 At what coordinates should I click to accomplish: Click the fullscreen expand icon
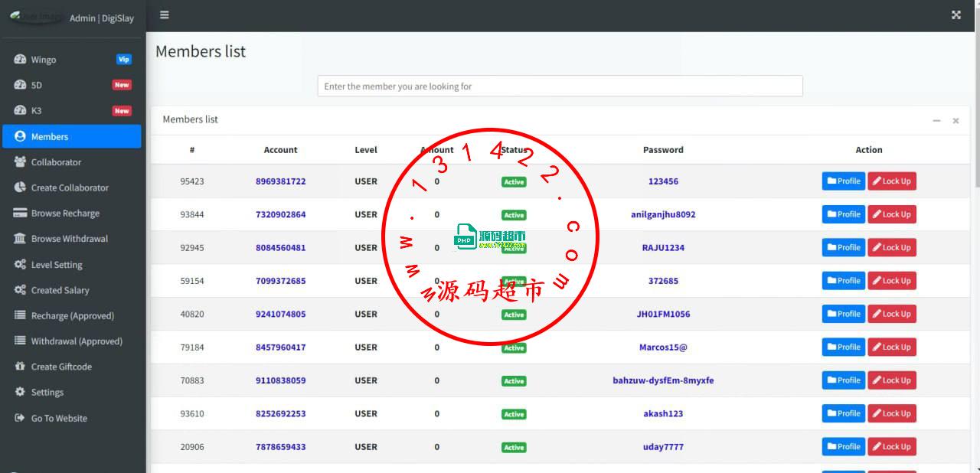(955, 15)
